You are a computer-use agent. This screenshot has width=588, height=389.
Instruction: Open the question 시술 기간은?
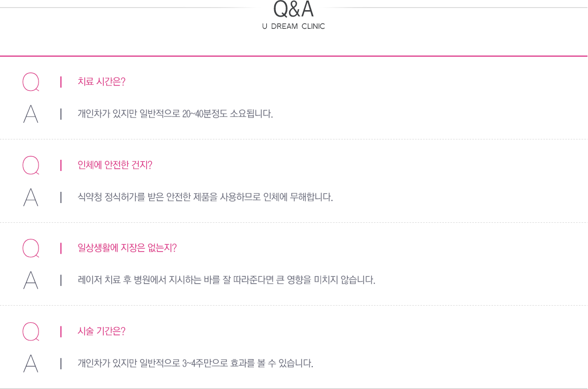point(101,331)
